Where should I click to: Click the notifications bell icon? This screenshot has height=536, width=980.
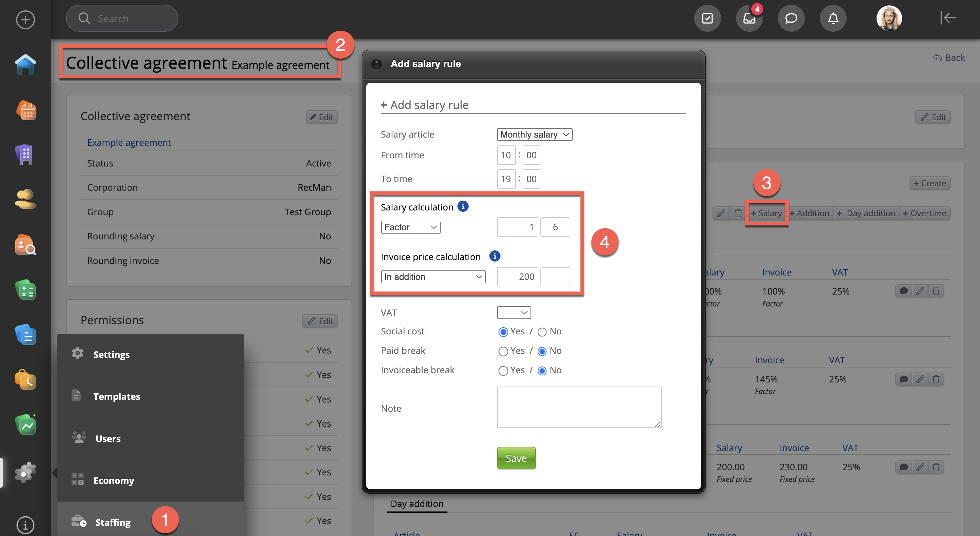(833, 18)
